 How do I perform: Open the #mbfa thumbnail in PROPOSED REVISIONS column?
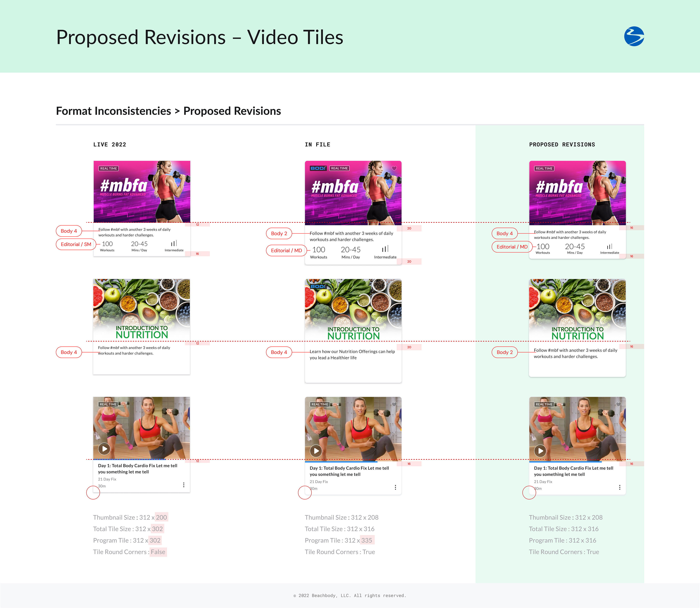click(x=577, y=193)
